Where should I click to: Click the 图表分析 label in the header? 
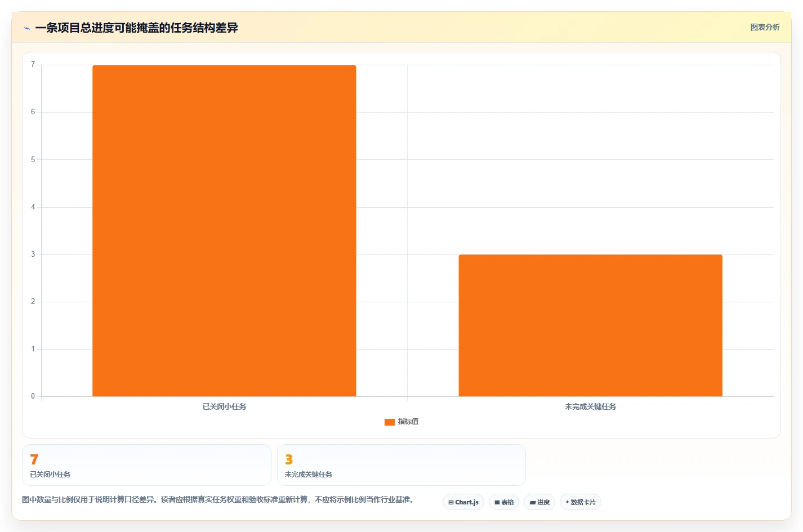765,27
